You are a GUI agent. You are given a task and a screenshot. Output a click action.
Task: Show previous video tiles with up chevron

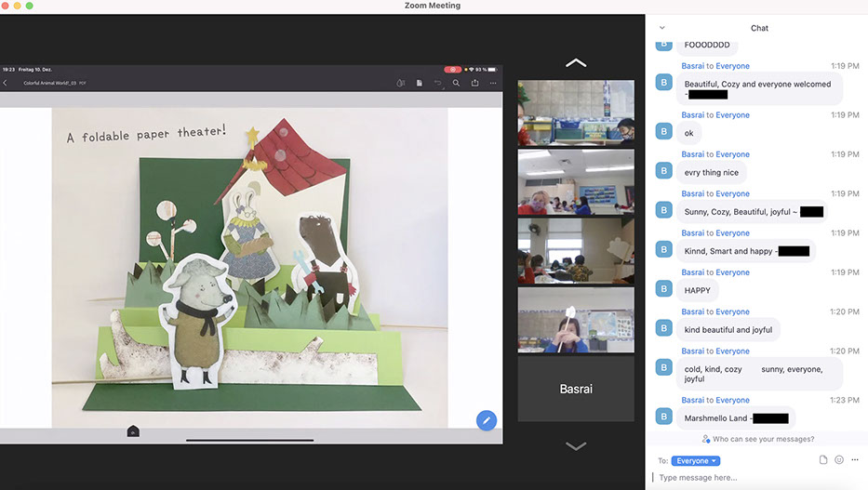pos(576,62)
